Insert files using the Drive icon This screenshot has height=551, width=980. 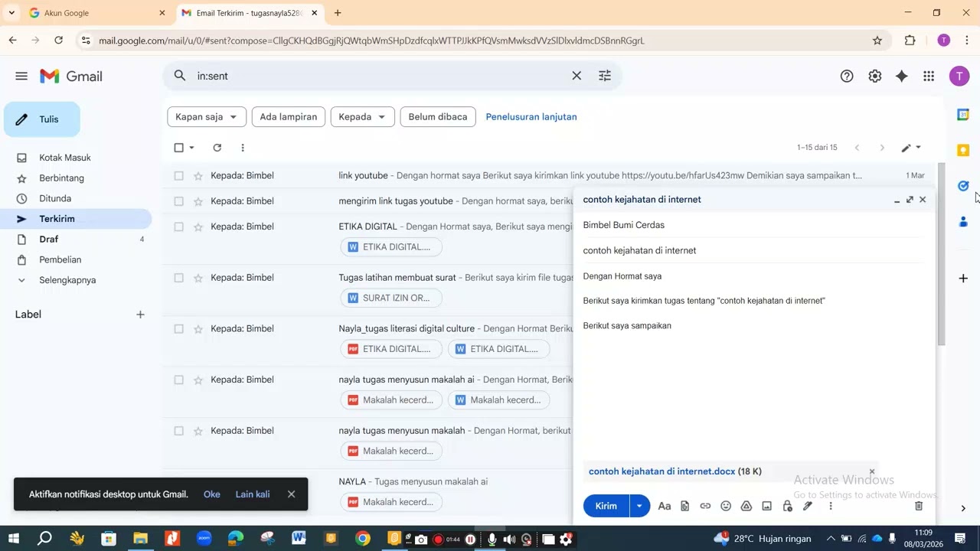tap(746, 506)
